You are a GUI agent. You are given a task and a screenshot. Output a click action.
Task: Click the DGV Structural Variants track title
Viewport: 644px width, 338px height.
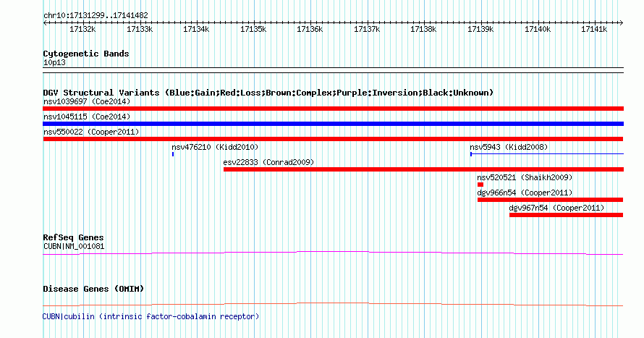pyautogui.click(x=268, y=93)
